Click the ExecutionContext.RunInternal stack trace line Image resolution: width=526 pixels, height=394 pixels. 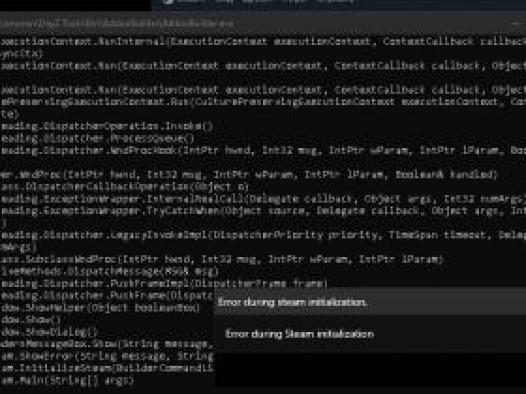pyautogui.click(x=263, y=42)
